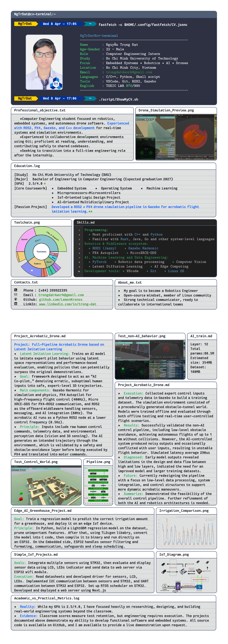Viewport: 228px width, 644px height.
Task: Click the GitHub logo icon in Contacts
Action: 15,299
